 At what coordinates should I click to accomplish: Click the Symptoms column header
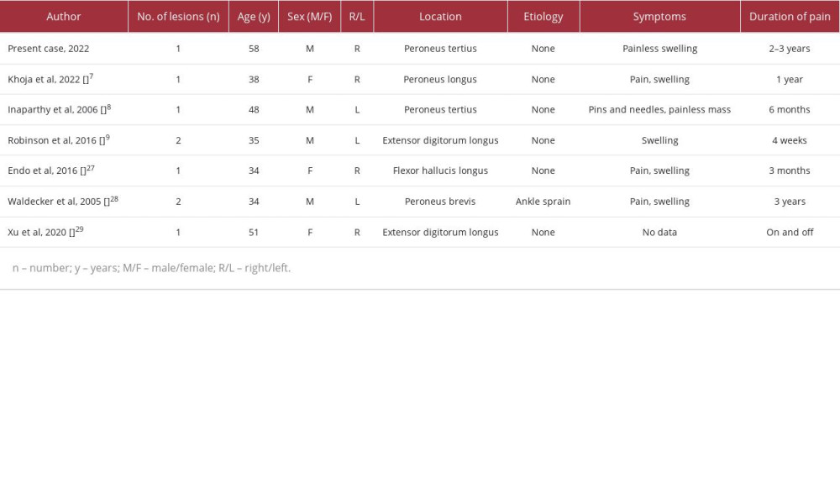(x=659, y=17)
